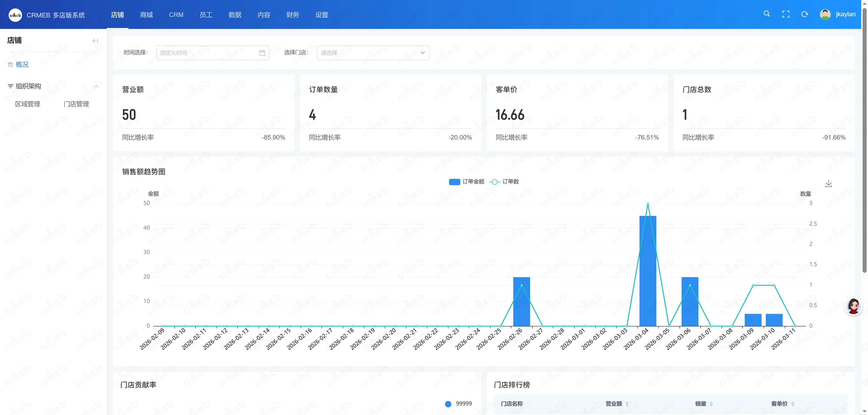The width and height of the screenshot is (868, 415).
Task: Open the 设置 top tab
Action: point(322,15)
